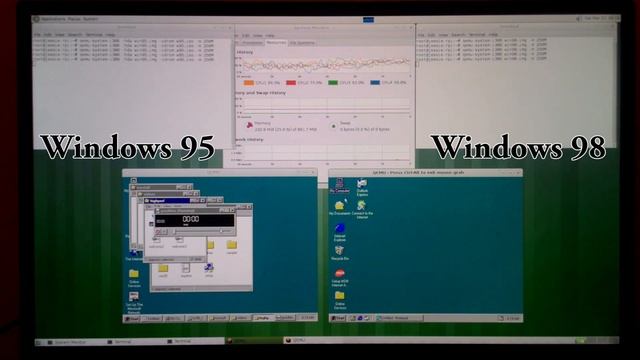Switch to Processes tab in System Monitor
This screenshot has width=640, height=360.
tap(252, 42)
